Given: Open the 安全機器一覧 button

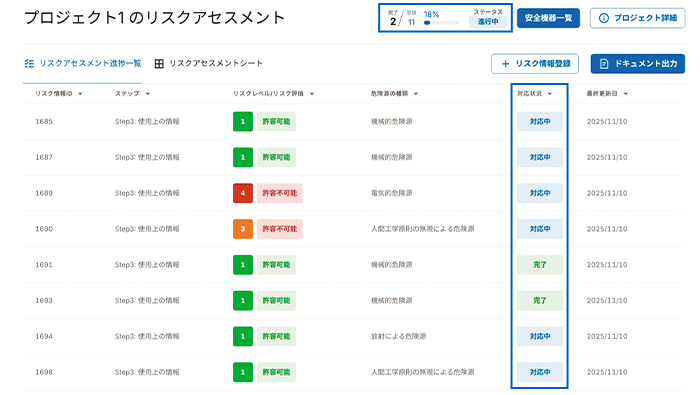Looking at the screenshot, I should [548, 18].
